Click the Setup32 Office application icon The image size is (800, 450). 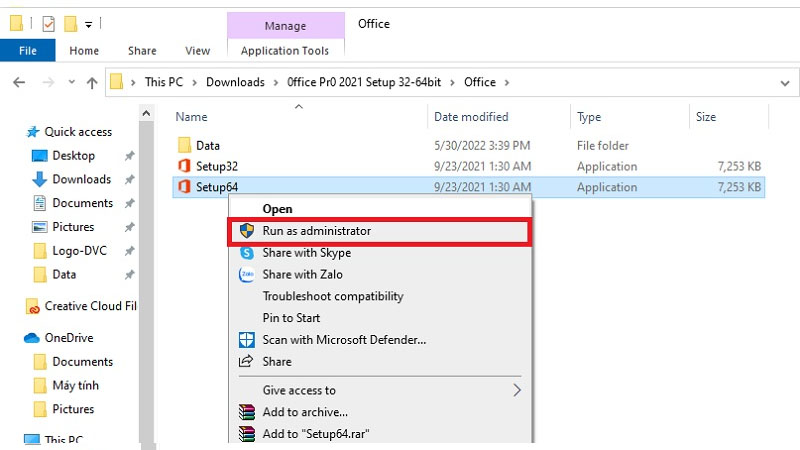coord(183,166)
